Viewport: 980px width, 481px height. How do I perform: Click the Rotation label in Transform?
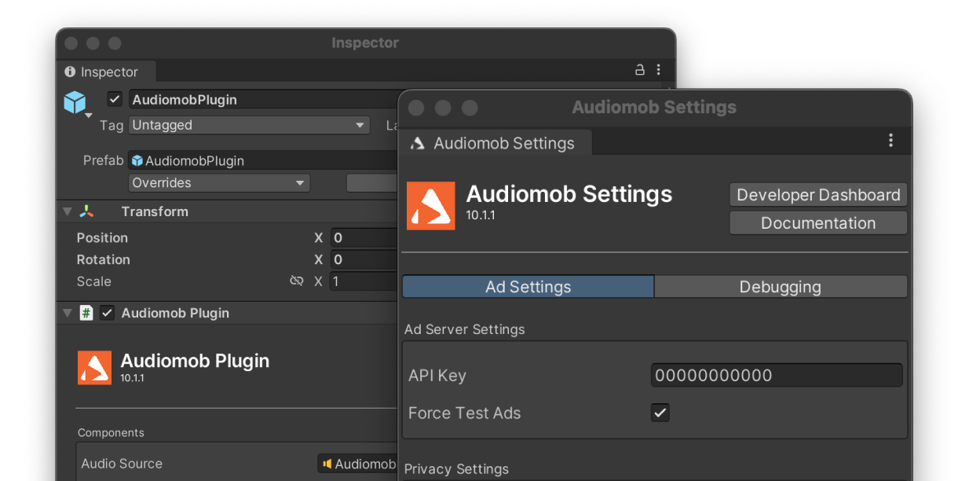tap(103, 259)
